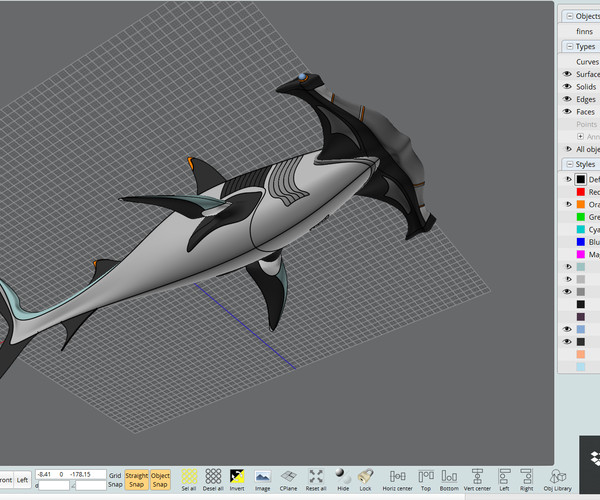Collapse the Objects panel section

[568, 16]
